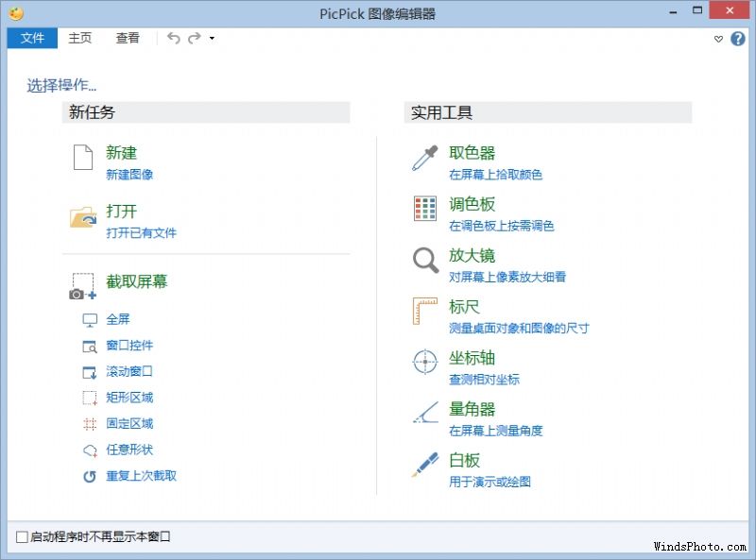Screen dimensions: 756x560
Task: Click the 查测相对坐标 description
Action: [485, 380]
